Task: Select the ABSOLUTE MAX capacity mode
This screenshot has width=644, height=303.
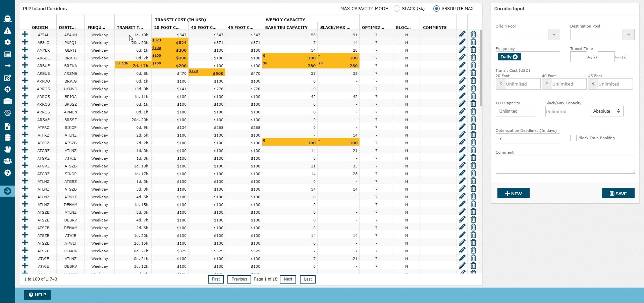Action: pyautogui.click(x=436, y=9)
